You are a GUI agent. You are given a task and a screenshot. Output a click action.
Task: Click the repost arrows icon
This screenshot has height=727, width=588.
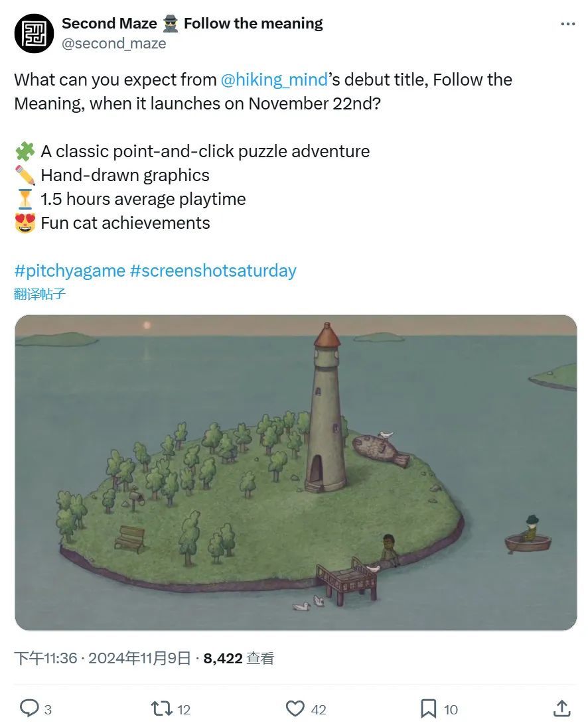161,709
